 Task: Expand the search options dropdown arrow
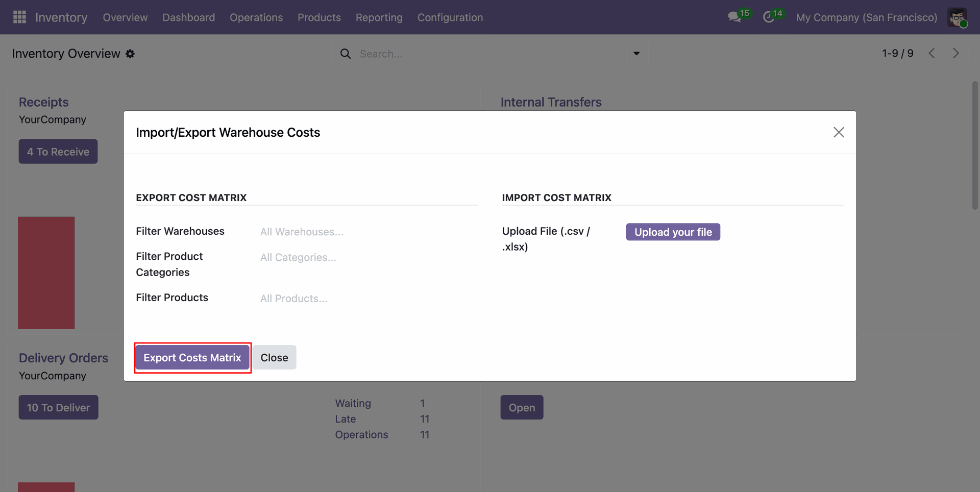coord(636,54)
